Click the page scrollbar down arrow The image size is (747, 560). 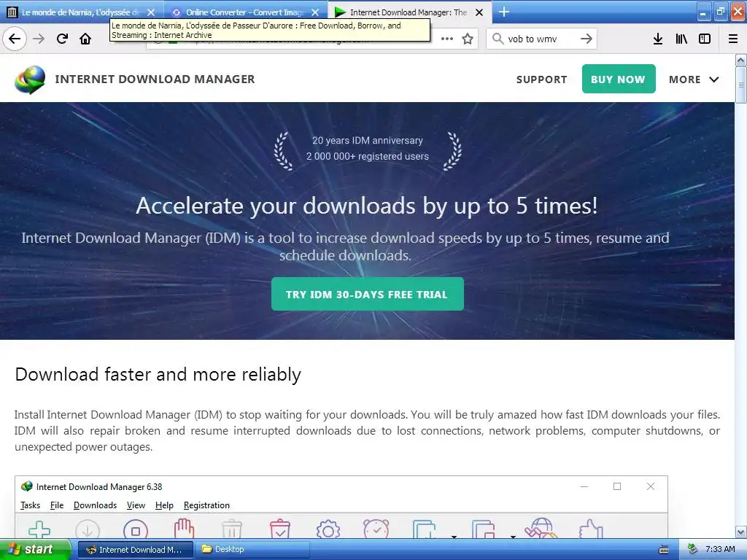(x=740, y=532)
